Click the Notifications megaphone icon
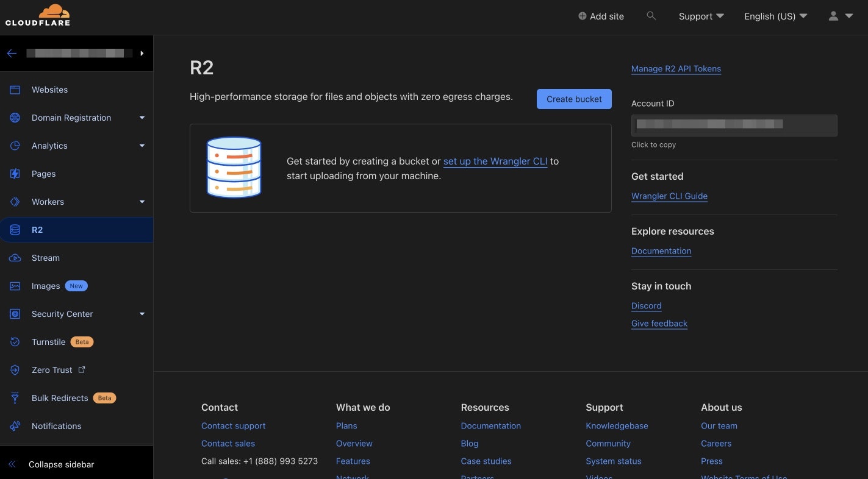 (x=15, y=426)
